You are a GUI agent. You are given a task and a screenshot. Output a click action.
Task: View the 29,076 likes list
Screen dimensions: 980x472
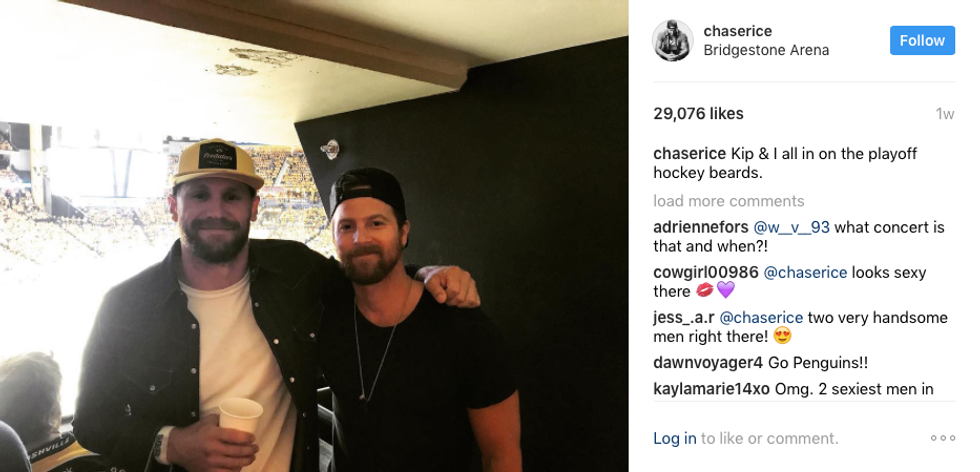(x=698, y=114)
